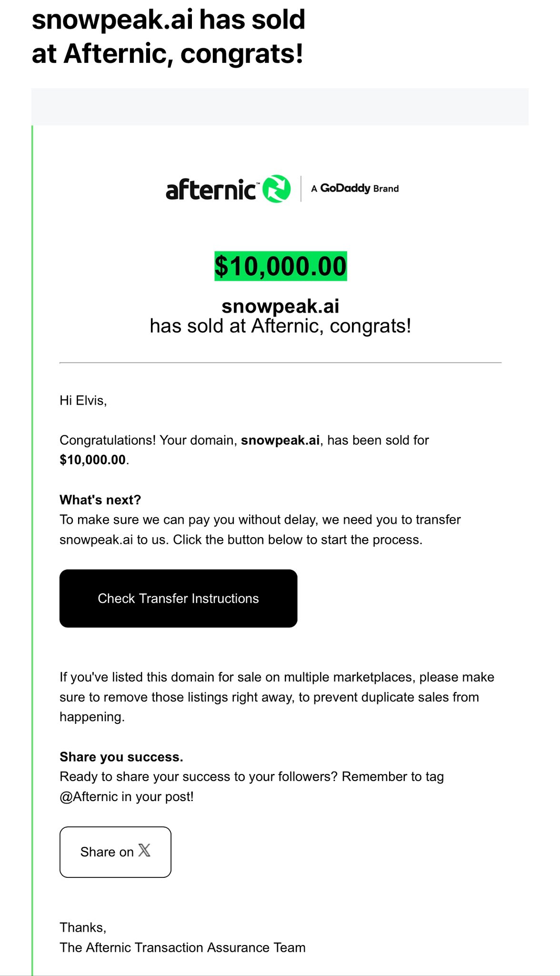Click the green highlighted $10,000.00 price
The height and width of the screenshot is (976, 560).
280,266
